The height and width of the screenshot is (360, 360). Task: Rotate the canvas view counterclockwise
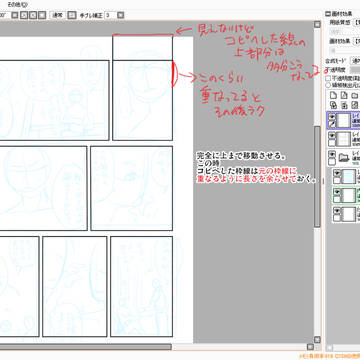[24, 15]
